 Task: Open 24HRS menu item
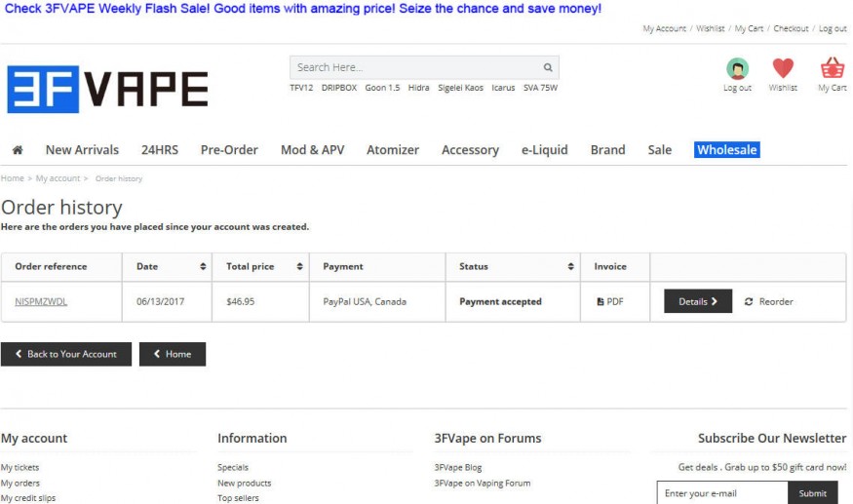(160, 150)
